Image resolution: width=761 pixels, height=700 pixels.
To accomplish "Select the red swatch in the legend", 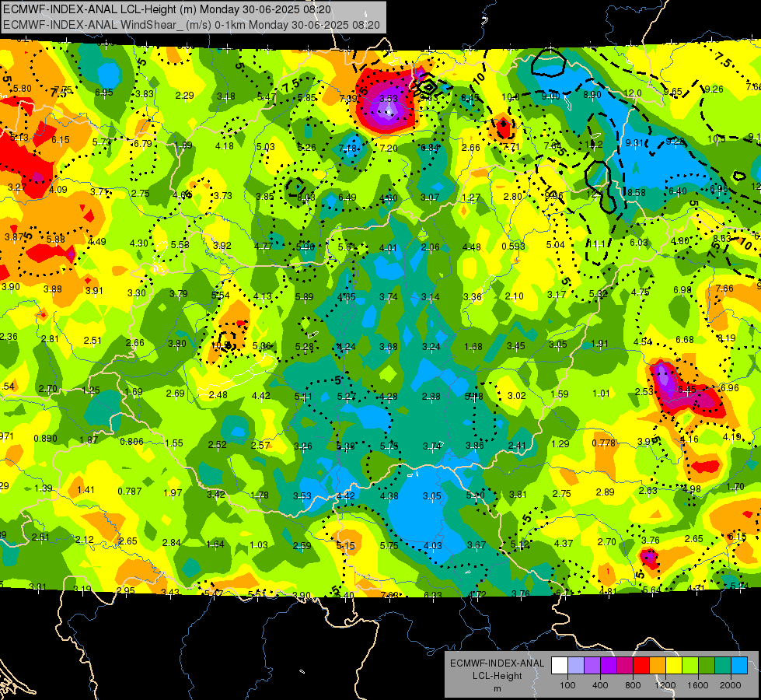I will click(641, 666).
